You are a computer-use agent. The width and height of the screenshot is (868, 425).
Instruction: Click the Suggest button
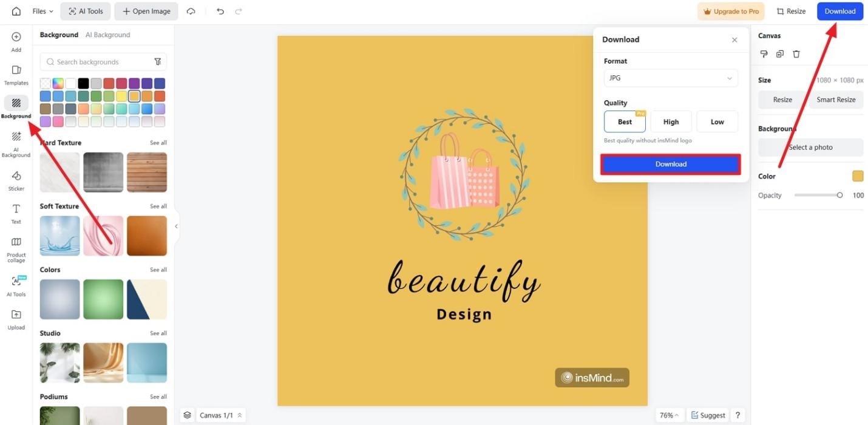[708, 415]
